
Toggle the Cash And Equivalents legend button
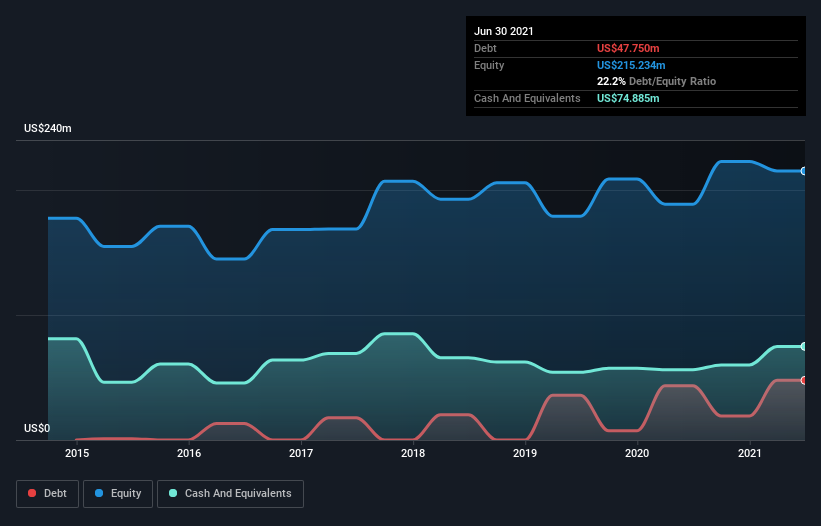click(x=230, y=494)
